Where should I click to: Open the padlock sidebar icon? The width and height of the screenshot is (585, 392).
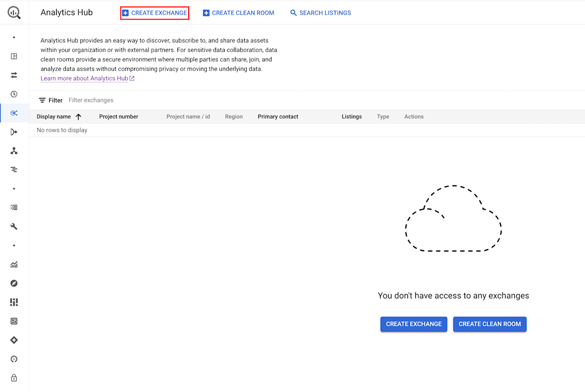[14, 378]
